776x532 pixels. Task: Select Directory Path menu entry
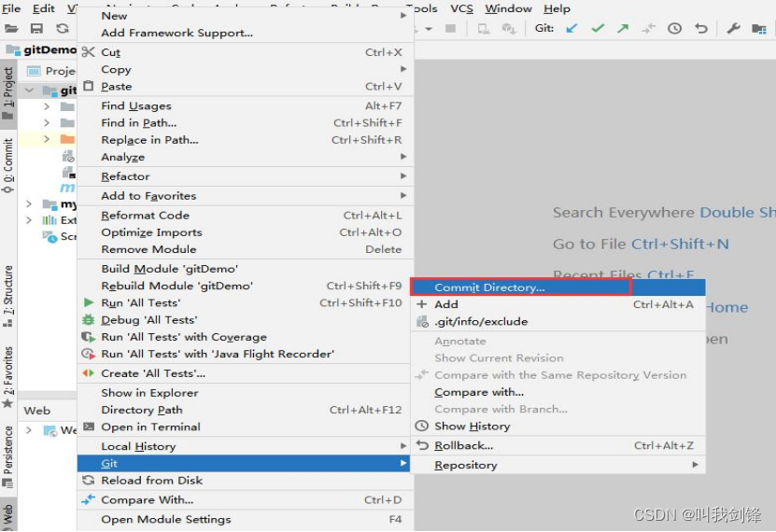tap(246, 410)
